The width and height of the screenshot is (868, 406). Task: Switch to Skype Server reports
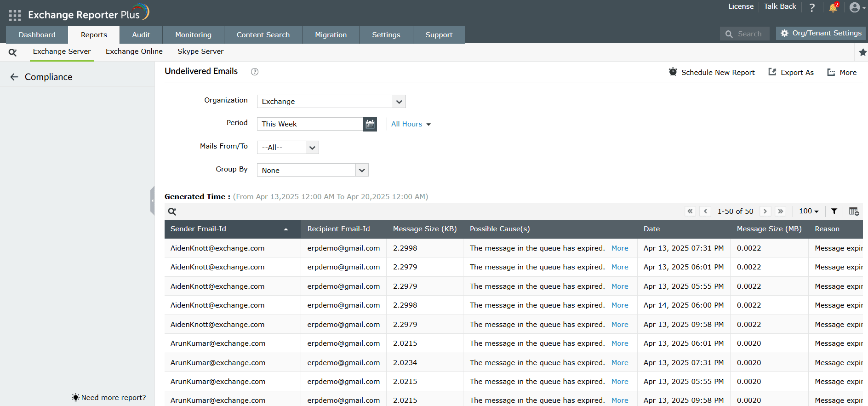pyautogui.click(x=200, y=51)
